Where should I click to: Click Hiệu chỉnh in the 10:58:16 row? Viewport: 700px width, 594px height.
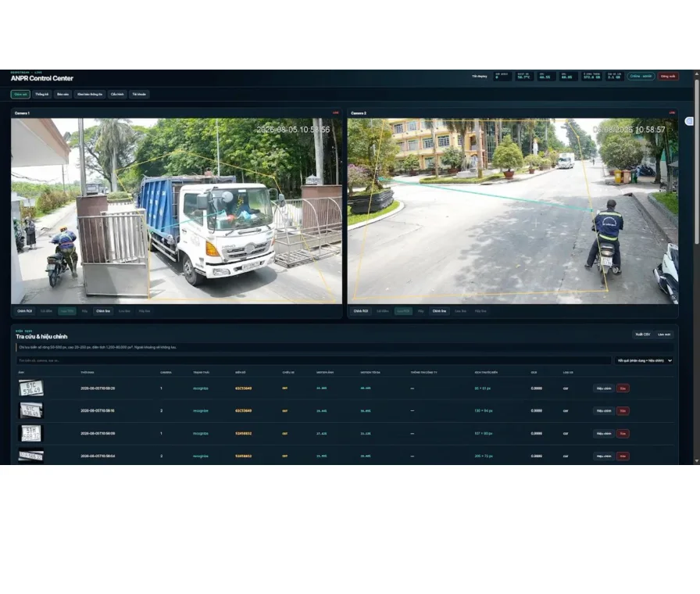pyautogui.click(x=604, y=410)
